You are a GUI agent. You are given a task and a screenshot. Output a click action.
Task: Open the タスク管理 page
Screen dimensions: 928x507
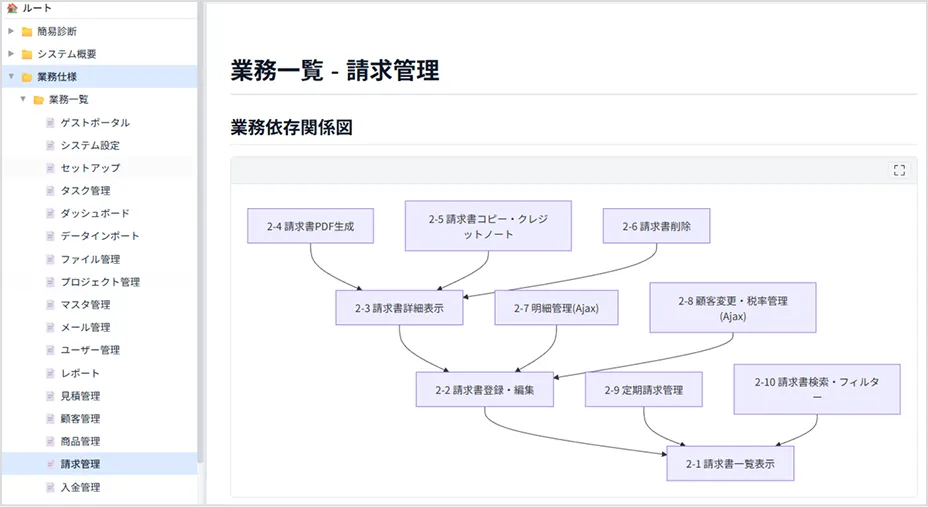[85, 190]
